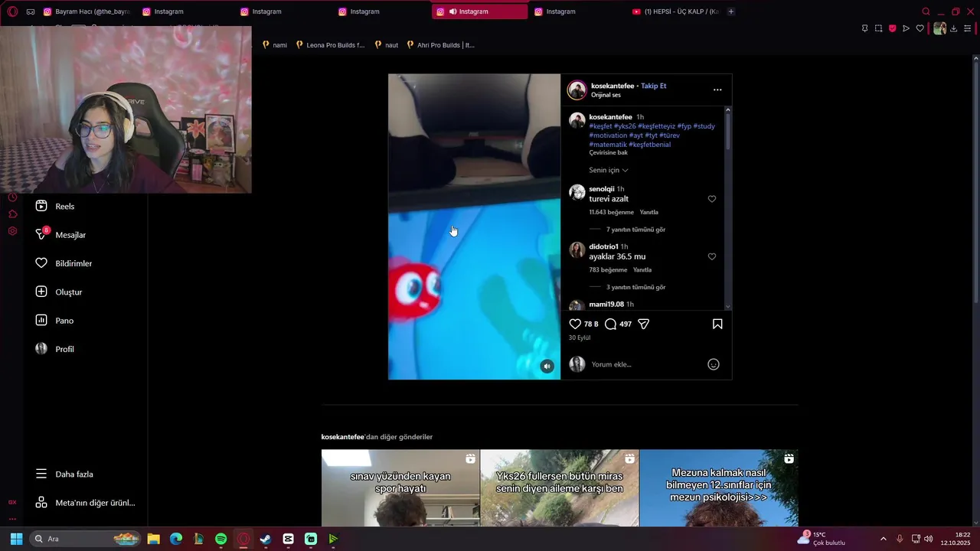The height and width of the screenshot is (551, 980).
Task: Open Profil avatar in sidebar
Action: click(x=41, y=349)
